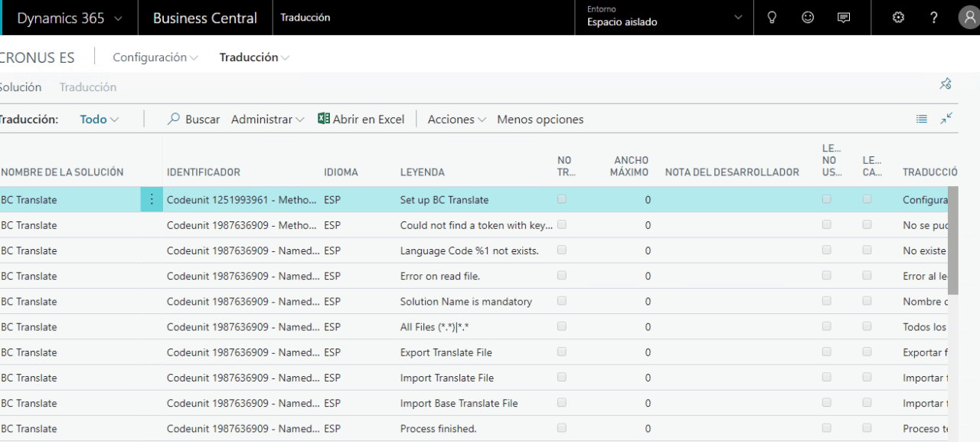
Task: Click identifier 'Codeunit 1987636909 - Metho...'
Action: [x=242, y=225]
